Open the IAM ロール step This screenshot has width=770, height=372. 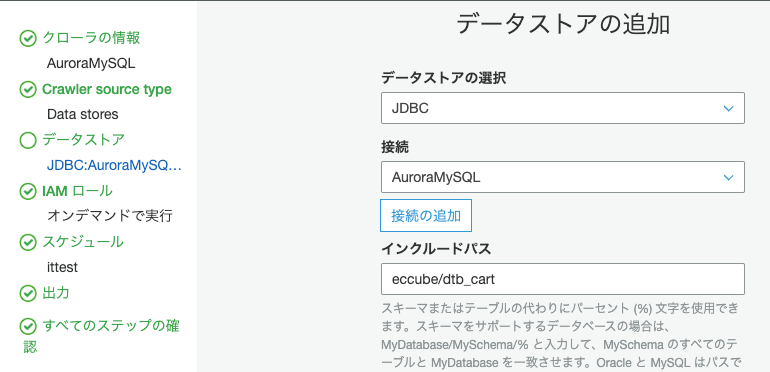78,191
